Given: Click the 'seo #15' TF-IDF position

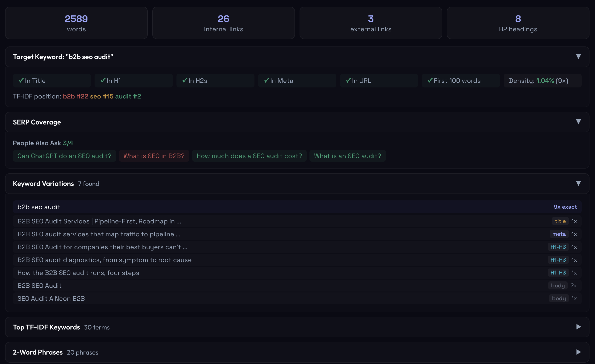Looking at the screenshot, I should (x=102, y=96).
